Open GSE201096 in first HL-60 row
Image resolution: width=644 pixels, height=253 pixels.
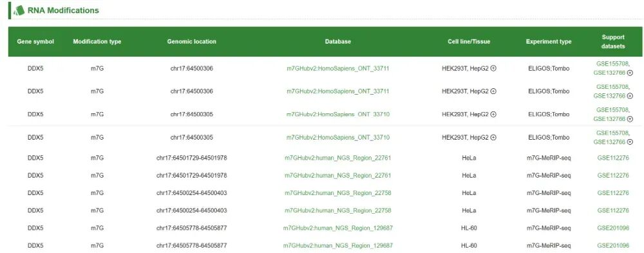pyautogui.click(x=613, y=228)
